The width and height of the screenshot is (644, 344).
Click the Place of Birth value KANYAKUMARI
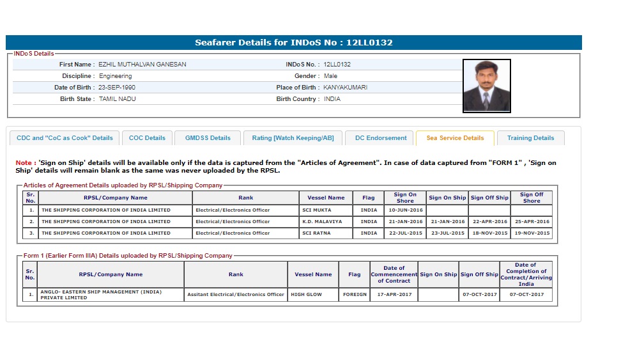tap(345, 88)
